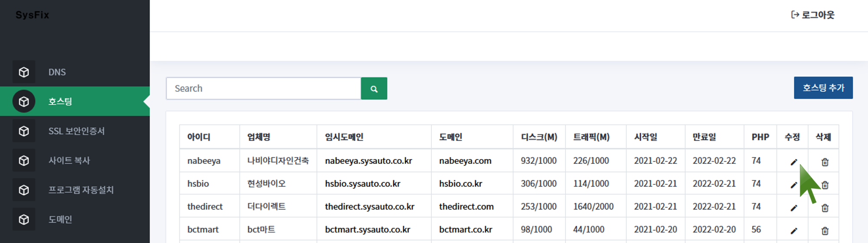The width and height of the screenshot is (868, 243).
Task: Remove bctmart using the trash icon
Action: [825, 231]
